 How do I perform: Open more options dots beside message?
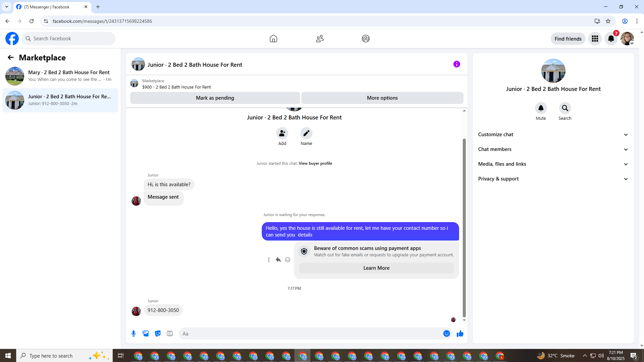269,260
